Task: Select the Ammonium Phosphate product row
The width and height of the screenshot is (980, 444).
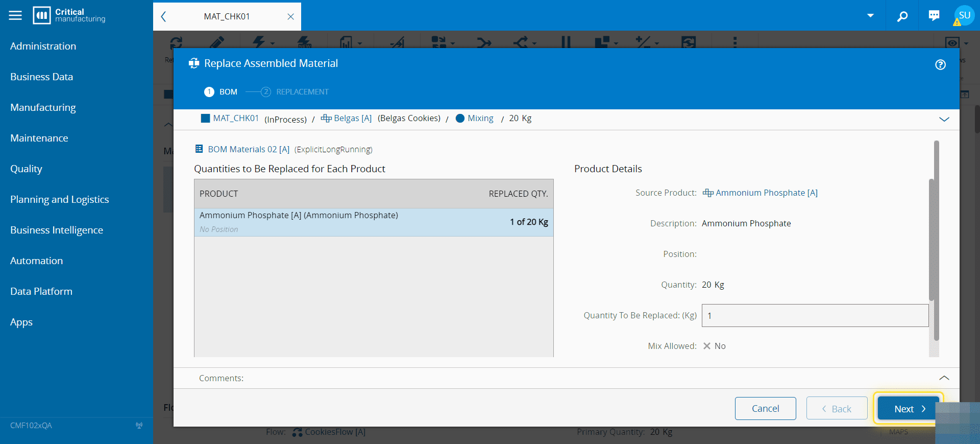Action: tap(374, 222)
